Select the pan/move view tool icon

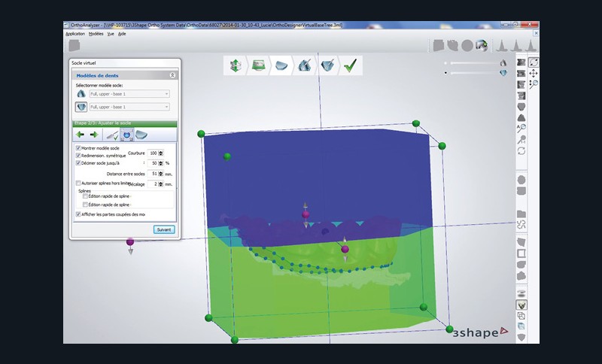pos(534,74)
